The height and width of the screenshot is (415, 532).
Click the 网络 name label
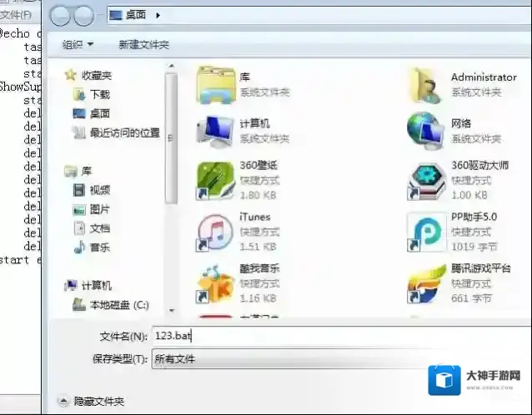tap(461, 123)
